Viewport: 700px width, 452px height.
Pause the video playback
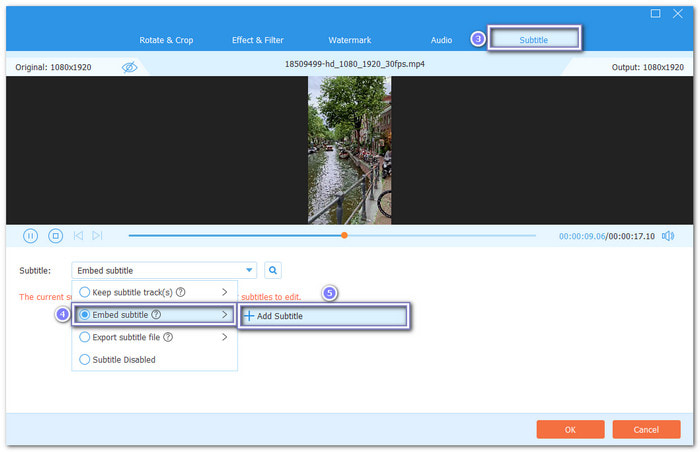click(x=30, y=236)
